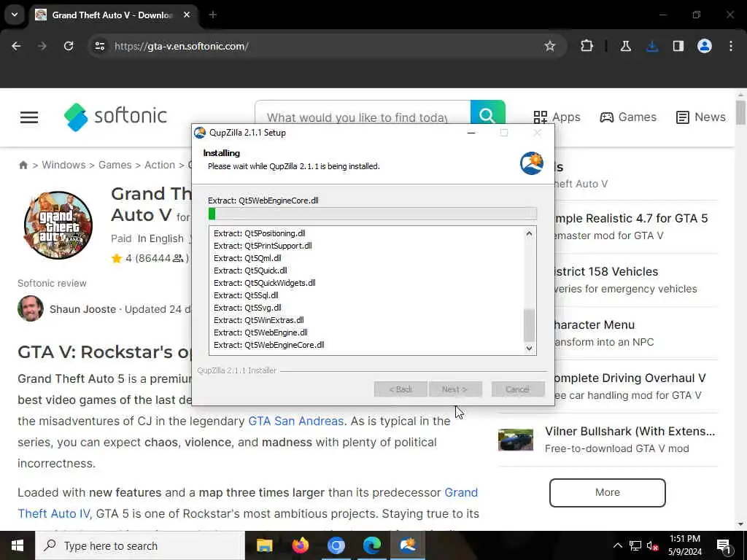The image size is (747, 560).
Task: Open a new browser tab
Action: coord(213,15)
